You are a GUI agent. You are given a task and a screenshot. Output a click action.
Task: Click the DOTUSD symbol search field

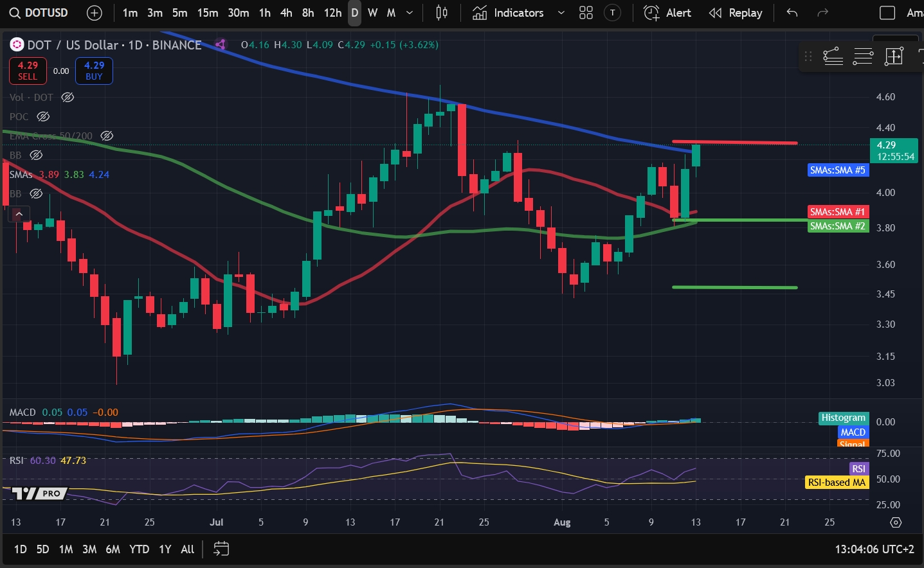(40, 13)
